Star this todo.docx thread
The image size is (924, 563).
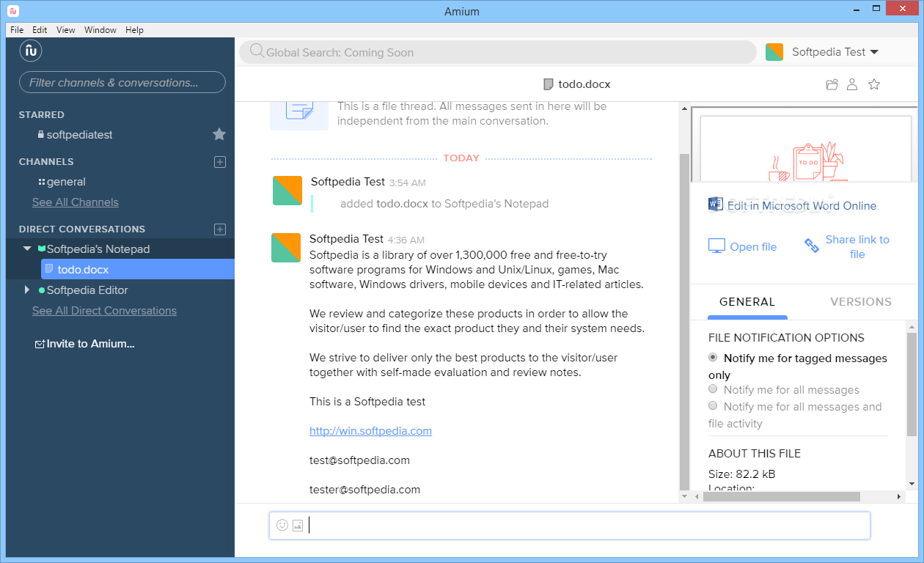tap(874, 84)
